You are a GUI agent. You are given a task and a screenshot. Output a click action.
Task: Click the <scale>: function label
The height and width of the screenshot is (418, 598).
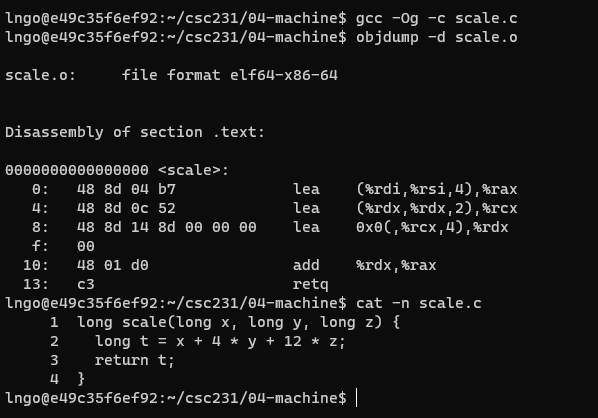193,170
